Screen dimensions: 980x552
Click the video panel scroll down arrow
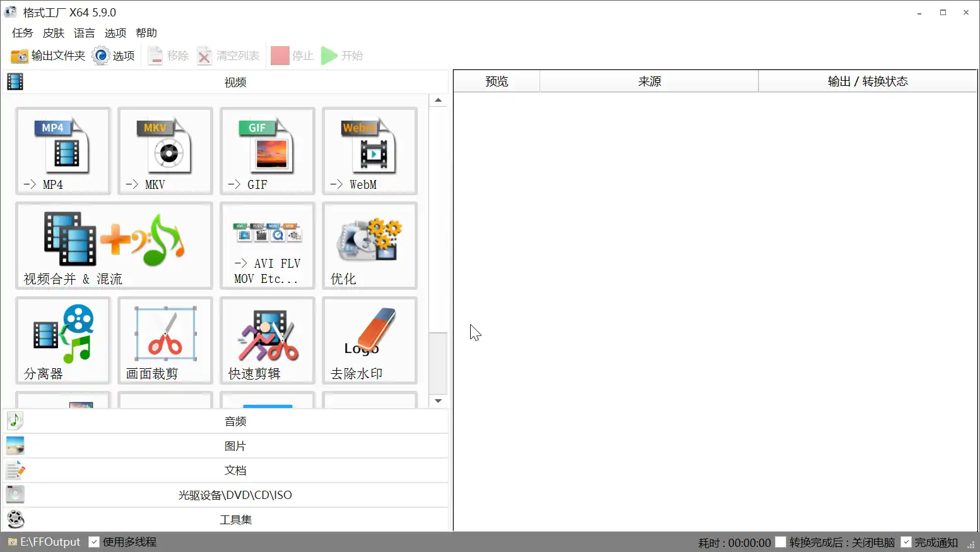click(x=438, y=401)
